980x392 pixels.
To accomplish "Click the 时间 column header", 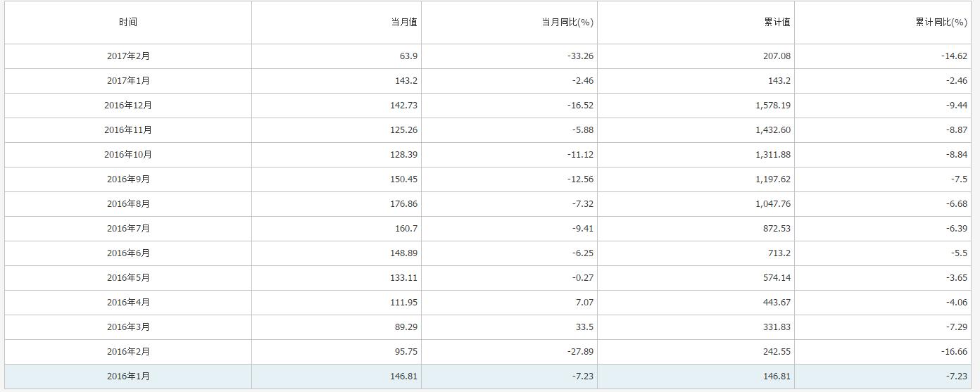I will click(x=128, y=23).
